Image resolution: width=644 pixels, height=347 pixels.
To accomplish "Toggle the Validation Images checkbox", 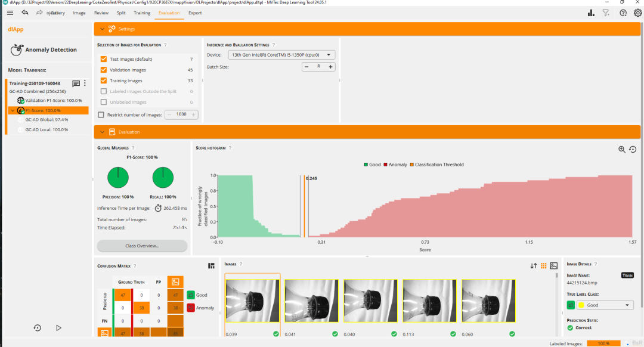I will coord(104,70).
